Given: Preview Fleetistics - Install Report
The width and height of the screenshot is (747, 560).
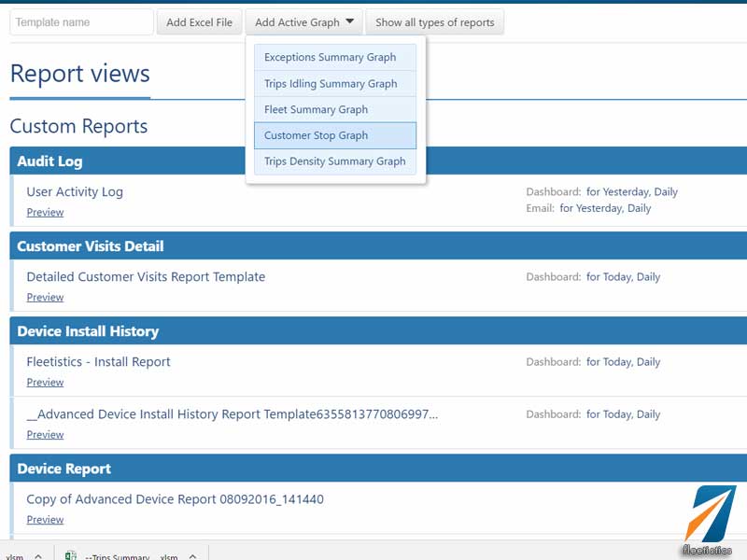Looking at the screenshot, I should tap(45, 383).
